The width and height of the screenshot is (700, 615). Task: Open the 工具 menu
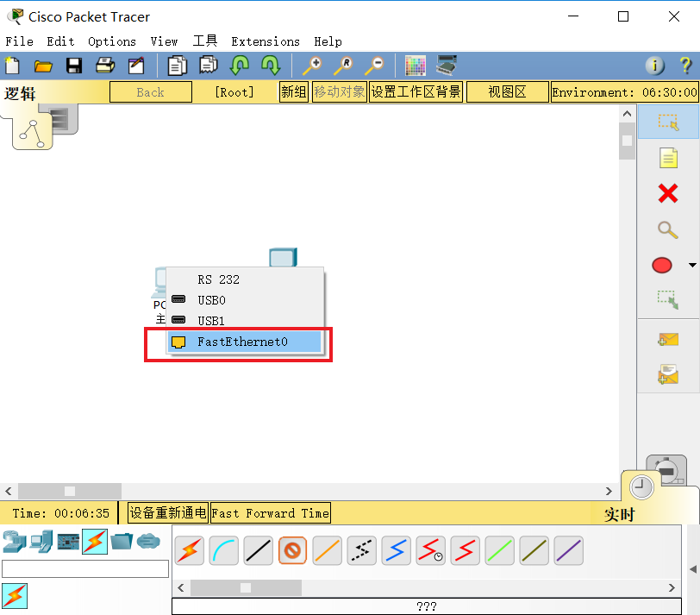[x=205, y=41]
